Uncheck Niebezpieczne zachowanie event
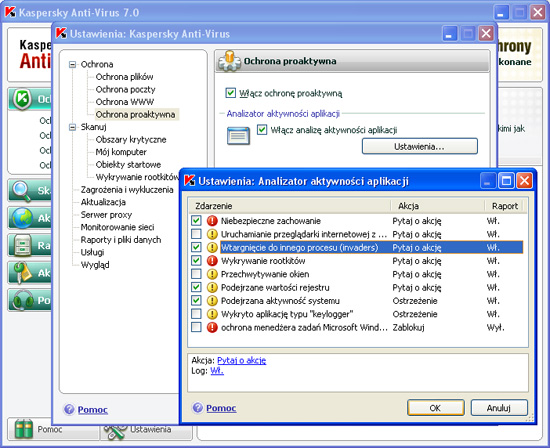The height and width of the screenshot is (448, 550). 196,220
